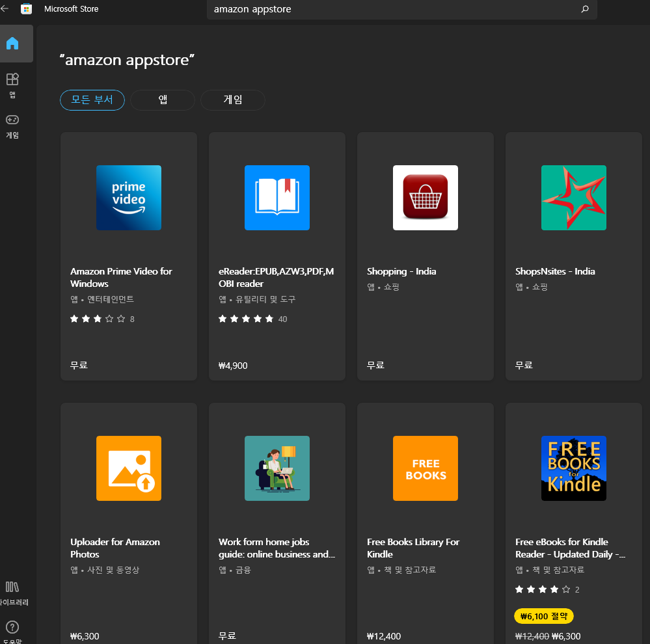650x644 pixels.
Task: Click the ShopsNsites red star icon
Action: 574,198
